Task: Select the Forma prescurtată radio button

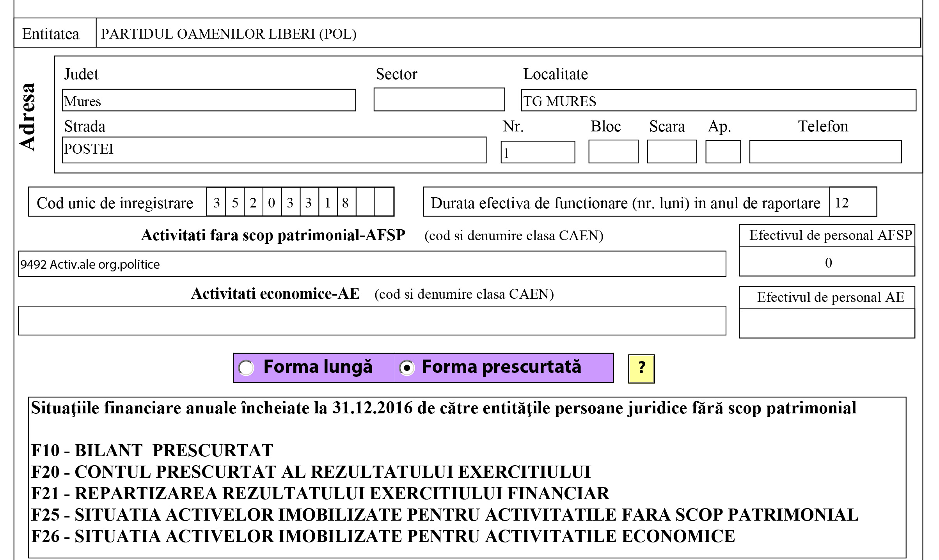Action: tap(407, 368)
